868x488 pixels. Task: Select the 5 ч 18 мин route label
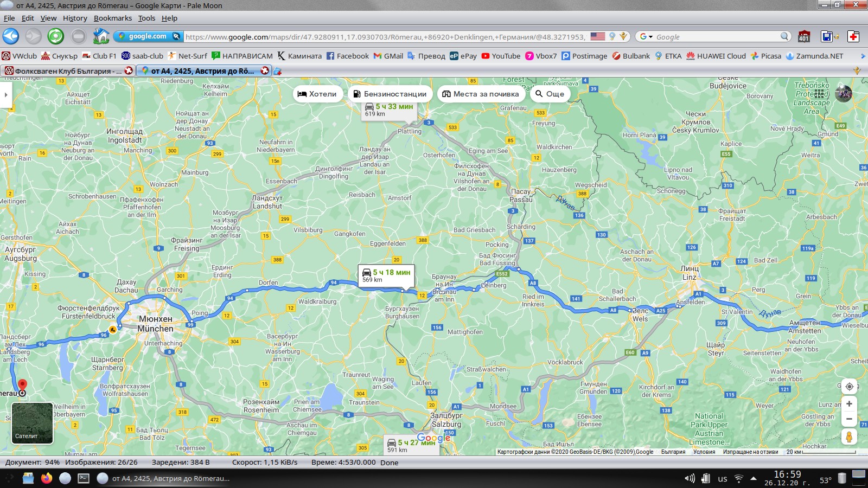(x=386, y=275)
